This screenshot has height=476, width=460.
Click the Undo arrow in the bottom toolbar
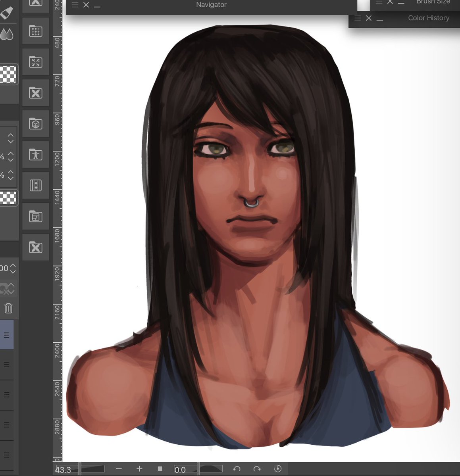(x=237, y=469)
